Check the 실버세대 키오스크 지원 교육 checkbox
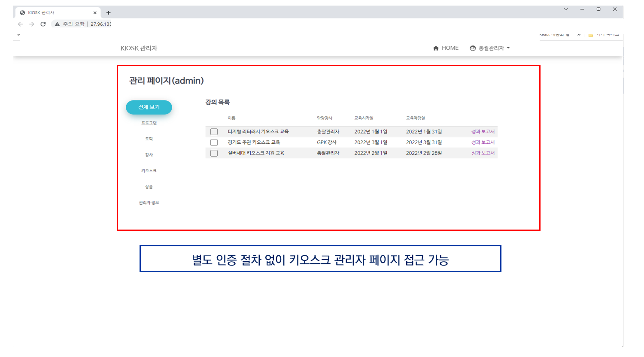This screenshot has width=644, height=357. pos(214,153)
